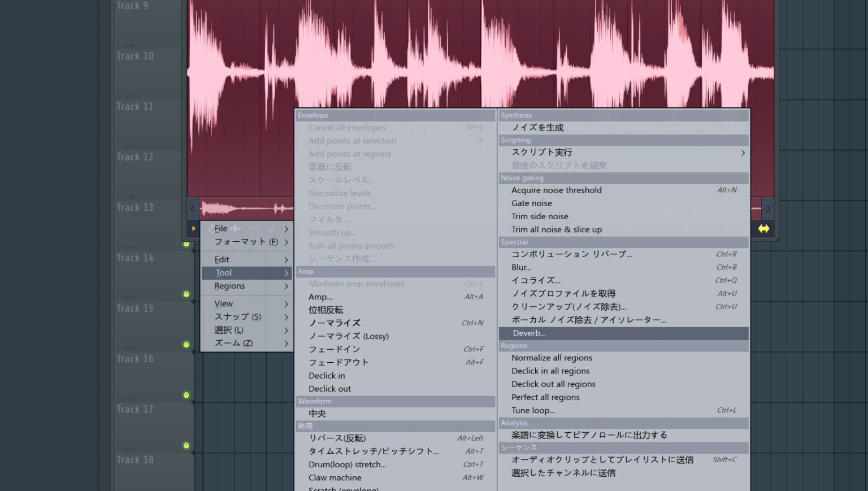Click the right scroll arrow on the overview bar
The height and width of the screenshot is (491, 868).
point(768,208)
